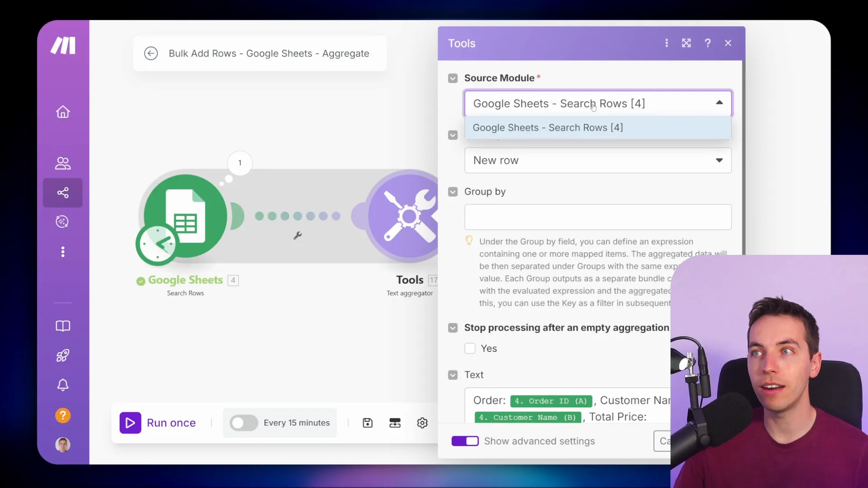Click the scenario title Bulk Add Rows text

269,53
